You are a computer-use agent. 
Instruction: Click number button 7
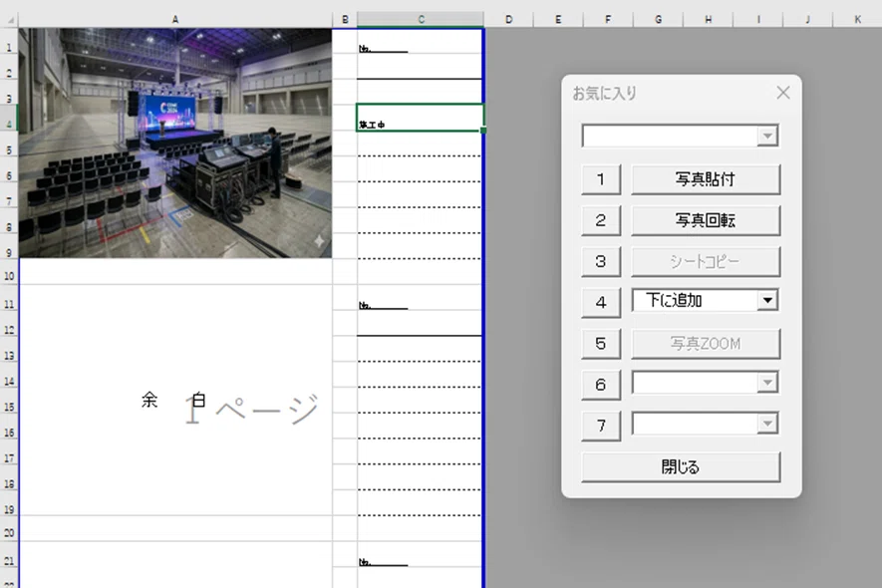pos(601,426)
